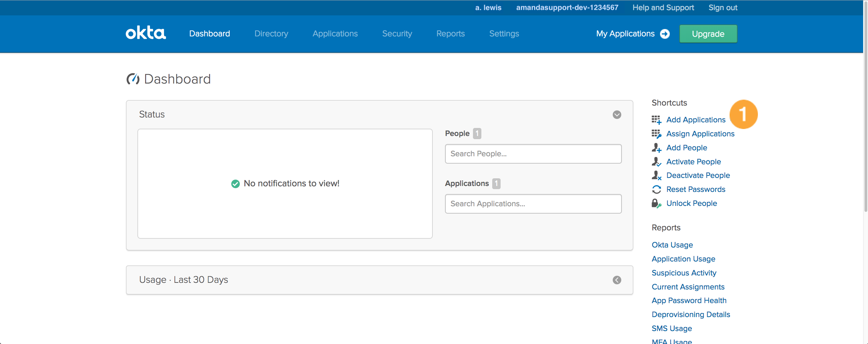Click the Assign Applications grid icon
Image resolution: width=868 pixels, height=344 pixels.
(x=656, y=134)
